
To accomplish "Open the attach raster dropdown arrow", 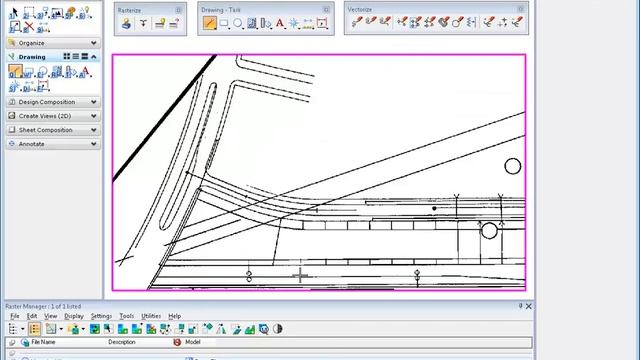I will tap(83, 329).
